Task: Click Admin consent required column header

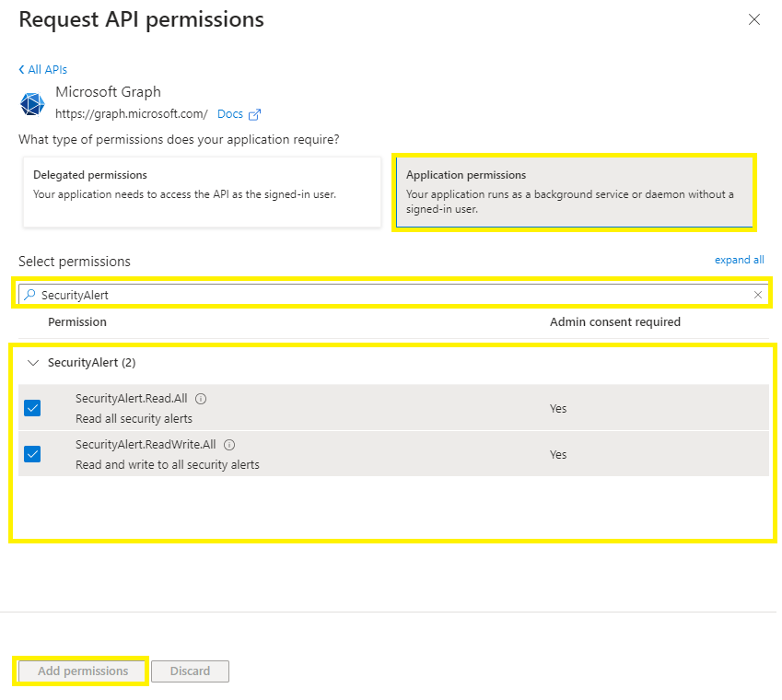Action: pyautogui.click(x=615, y=322)
